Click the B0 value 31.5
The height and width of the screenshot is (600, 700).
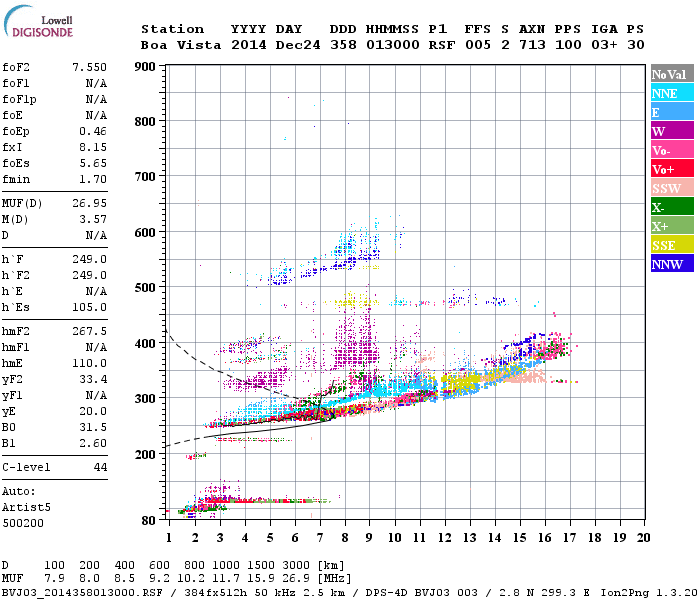coord(93,428)
